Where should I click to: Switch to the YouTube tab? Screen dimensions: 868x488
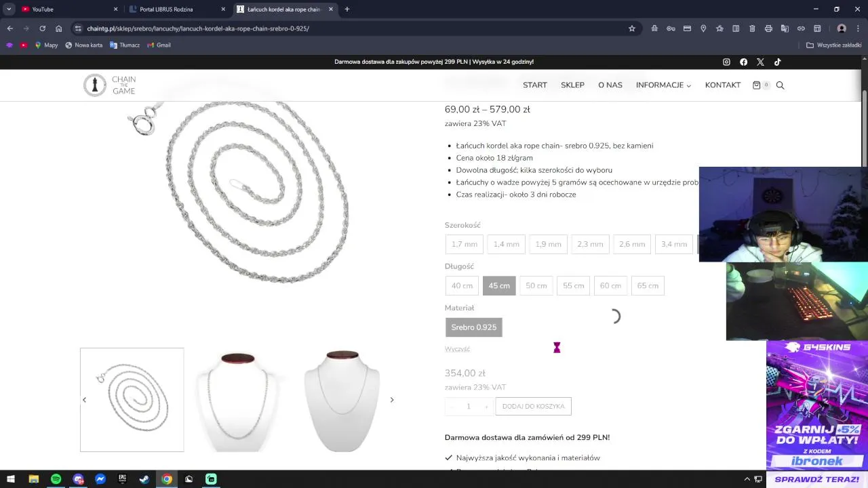[x=68, y=9]
